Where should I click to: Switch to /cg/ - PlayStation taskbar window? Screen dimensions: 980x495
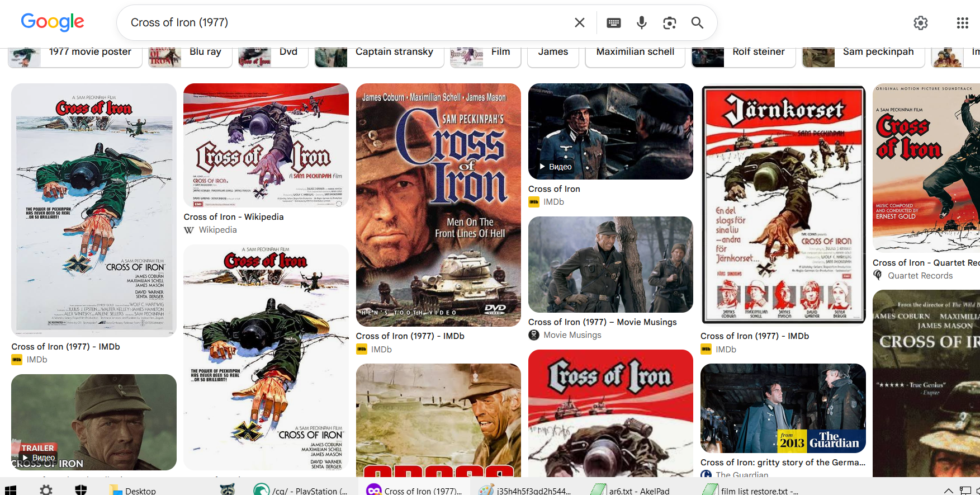click(301, 490)
